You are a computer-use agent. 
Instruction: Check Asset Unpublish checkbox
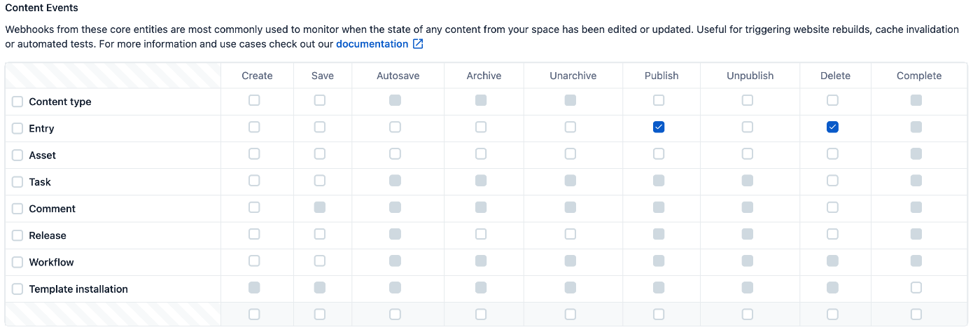pyautogui.click(x=748, y=153)
